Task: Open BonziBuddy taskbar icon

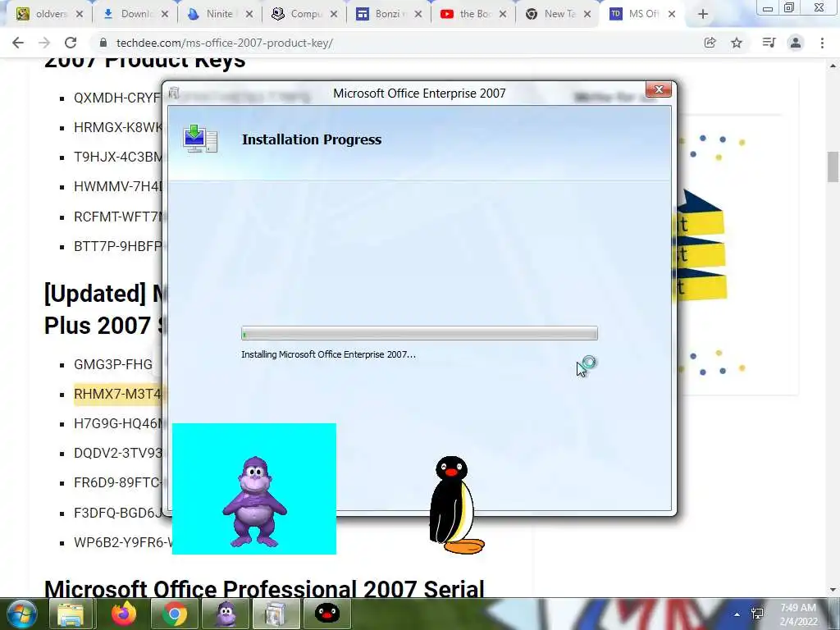Action: click(226, 614)
